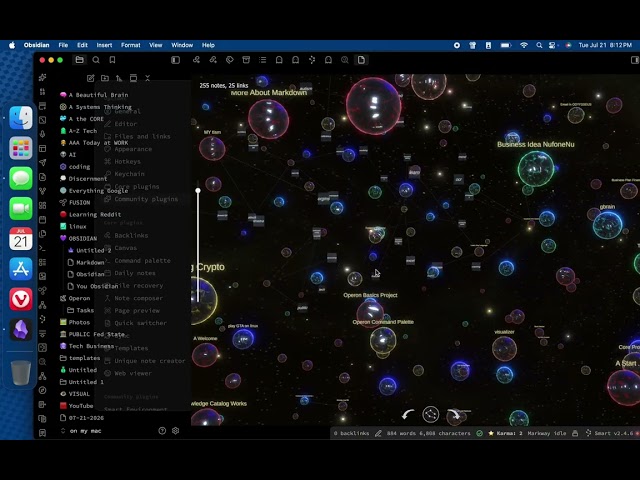
Task: Open the Format menu
Action: [x=131, y=45]
